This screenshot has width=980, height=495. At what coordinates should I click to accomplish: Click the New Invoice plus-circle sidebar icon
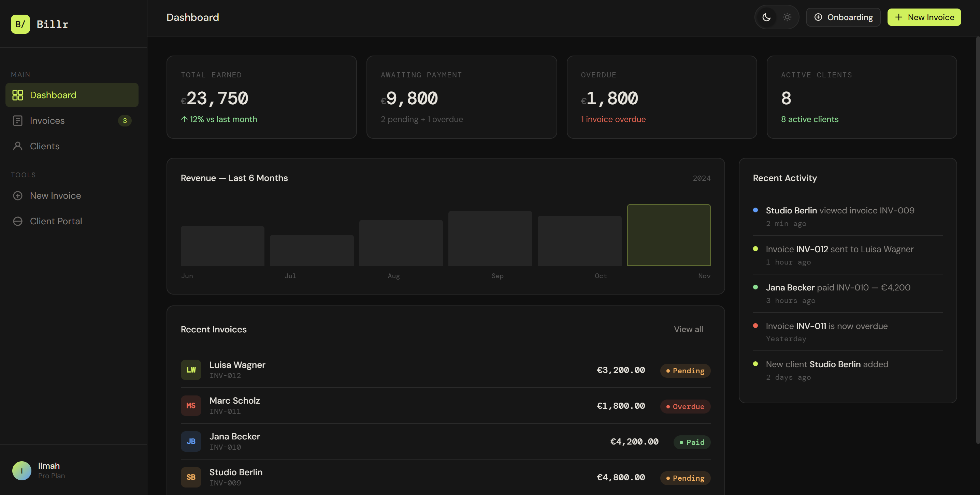(x=17, y=195)
